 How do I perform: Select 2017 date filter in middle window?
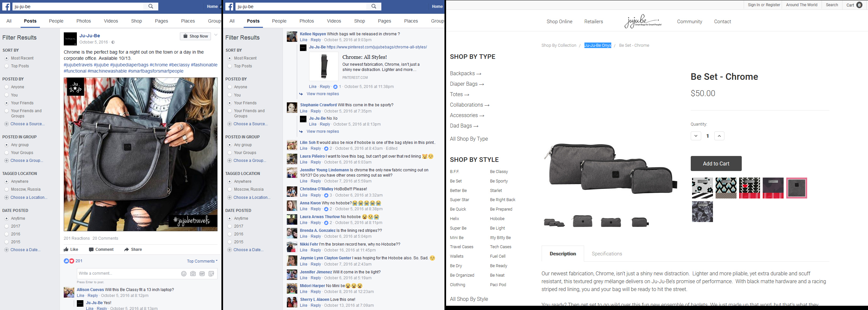[230, 226]
